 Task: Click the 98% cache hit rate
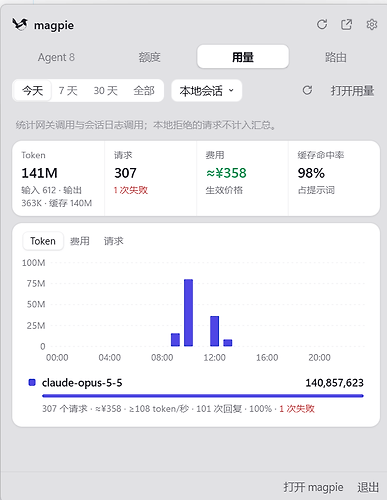(311, 173)
